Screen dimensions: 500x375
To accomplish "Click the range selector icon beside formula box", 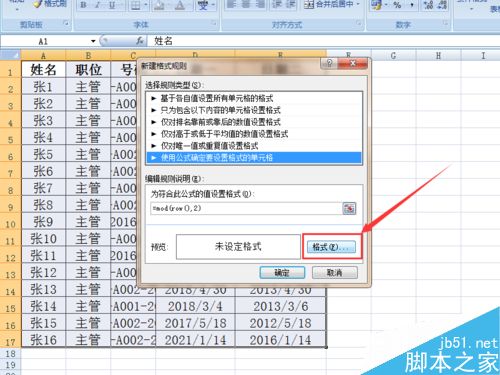I will pos(349,208).
